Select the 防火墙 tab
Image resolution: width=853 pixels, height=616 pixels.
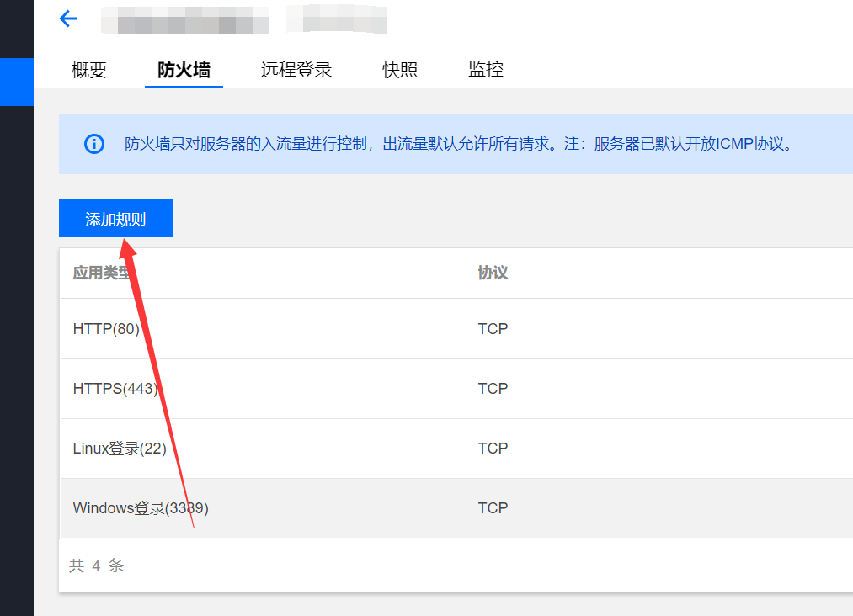click(x=184, y=70)
